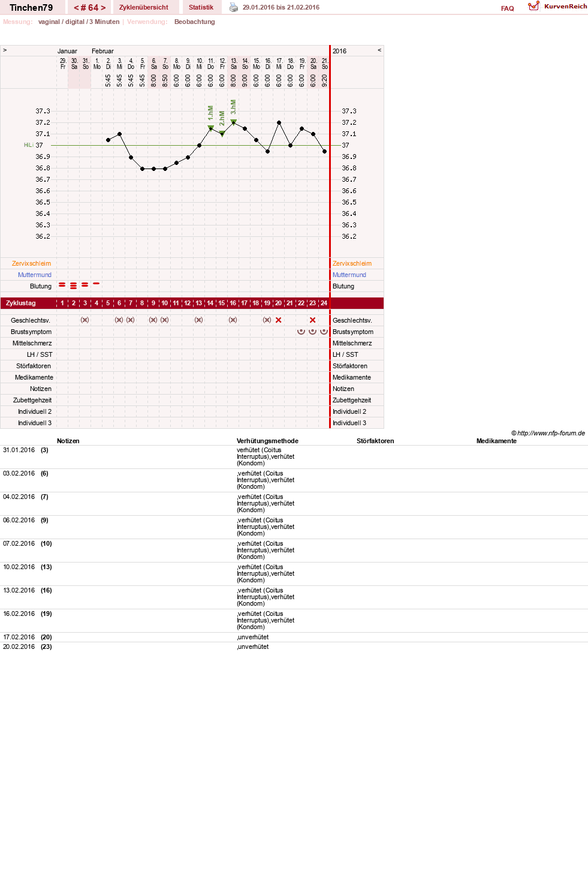This screenshot has height=884, width=588.
Task: Click the date range 29.01.2016 bis 21.02.2016
Action: tap(281, 7)
